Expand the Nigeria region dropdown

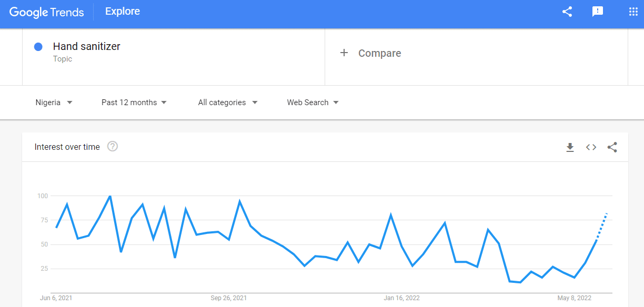[54, 103]
